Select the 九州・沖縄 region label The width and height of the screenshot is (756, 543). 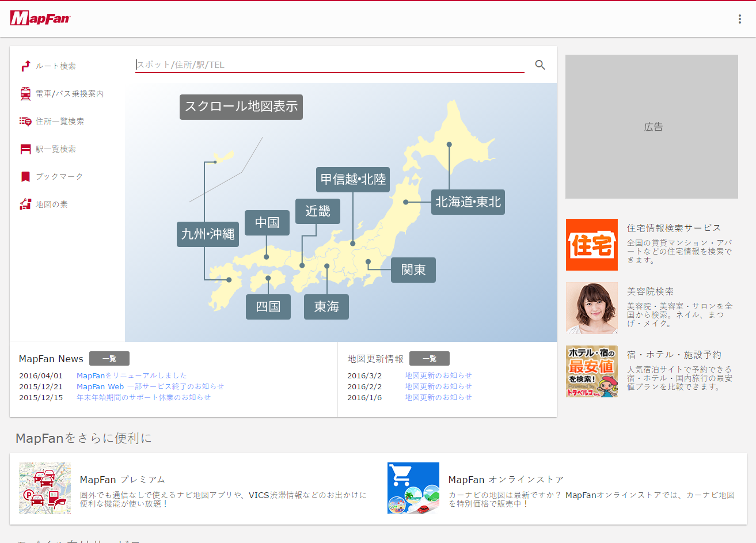(208, 234)
